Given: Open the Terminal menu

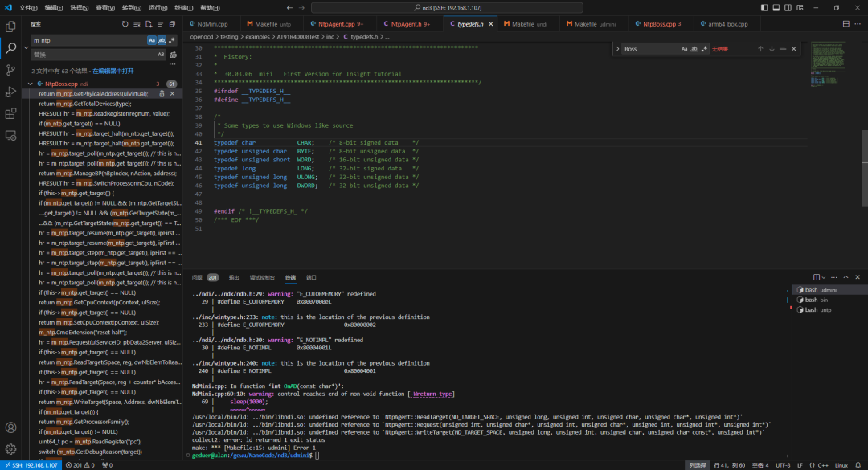Looking at the screenshot, I should pos(183,8).
